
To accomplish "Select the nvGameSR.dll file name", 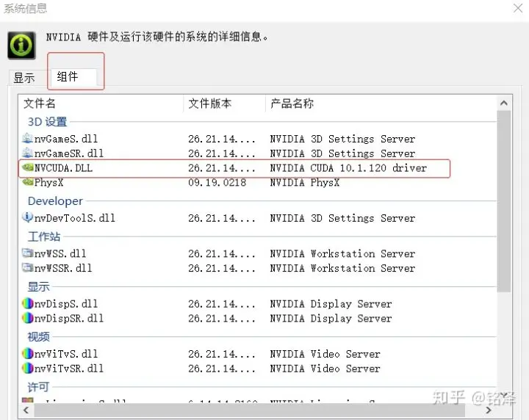I will [69, 153].
